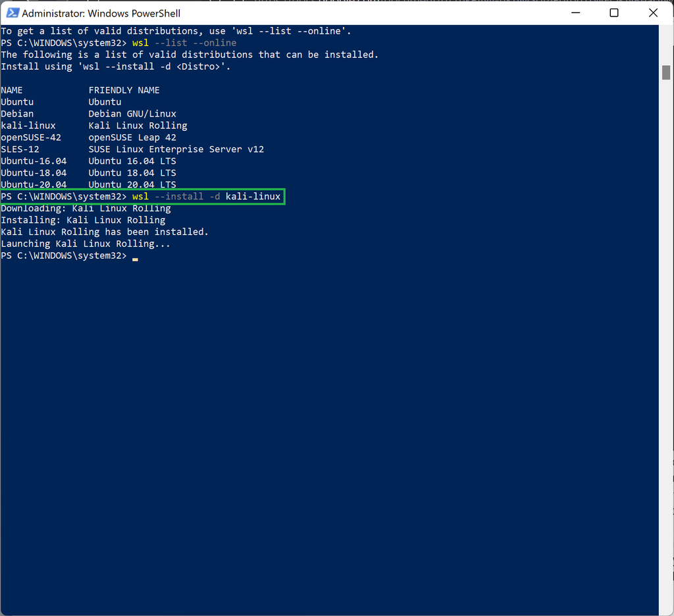Click the 'FRIENDLY NAME' column header

click(x=124, y=90)
